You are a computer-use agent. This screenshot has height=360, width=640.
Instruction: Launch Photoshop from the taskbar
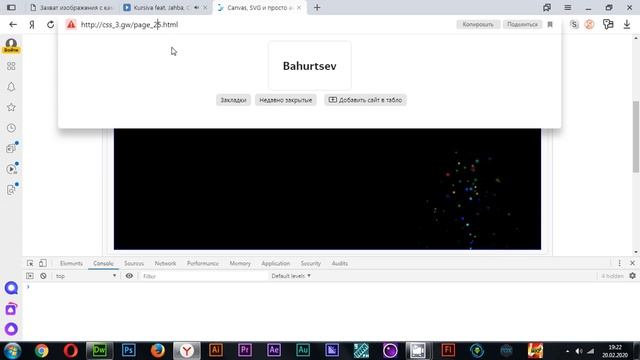point(128,351)
